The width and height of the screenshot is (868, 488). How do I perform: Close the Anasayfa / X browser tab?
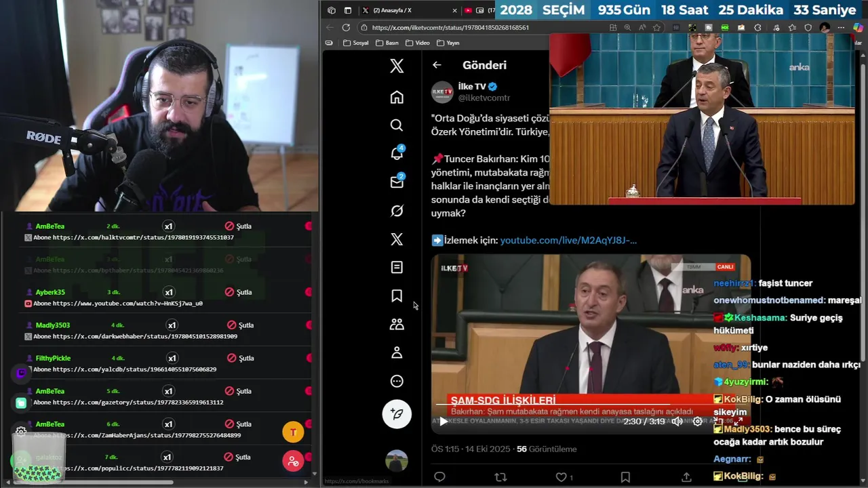pyautogui.click(x=454, y=10)
